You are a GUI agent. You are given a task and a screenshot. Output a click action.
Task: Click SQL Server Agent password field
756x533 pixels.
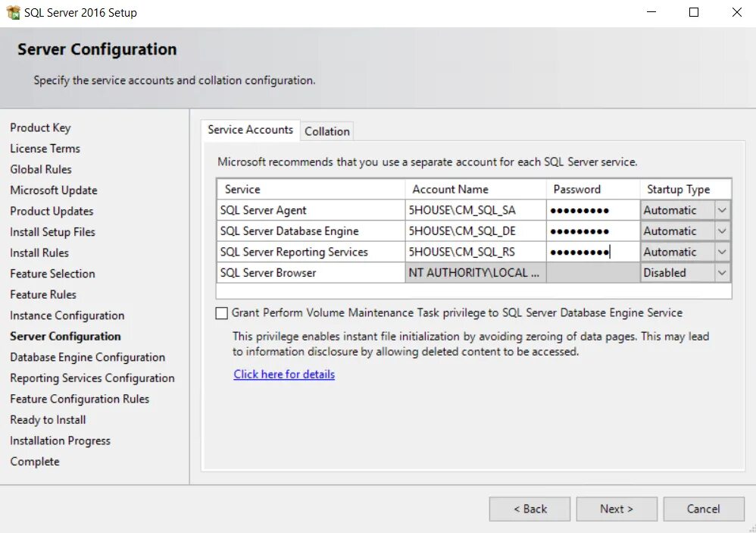click(x=593, y=210)
